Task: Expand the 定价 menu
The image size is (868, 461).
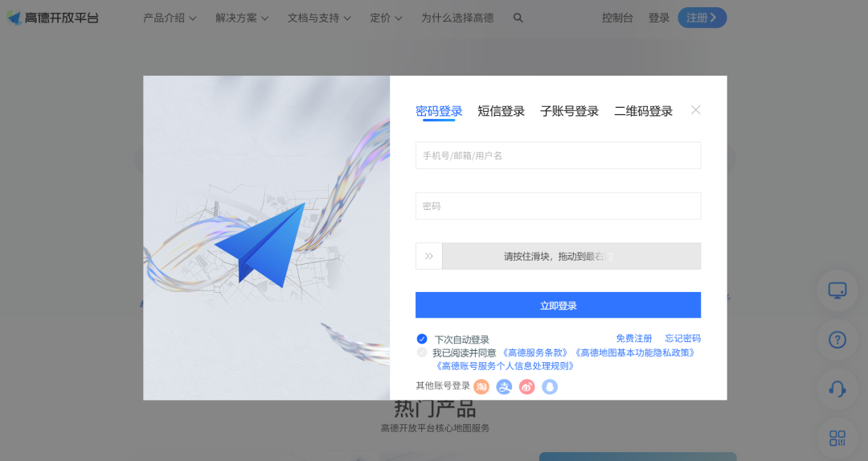Action: pos(386,18)
